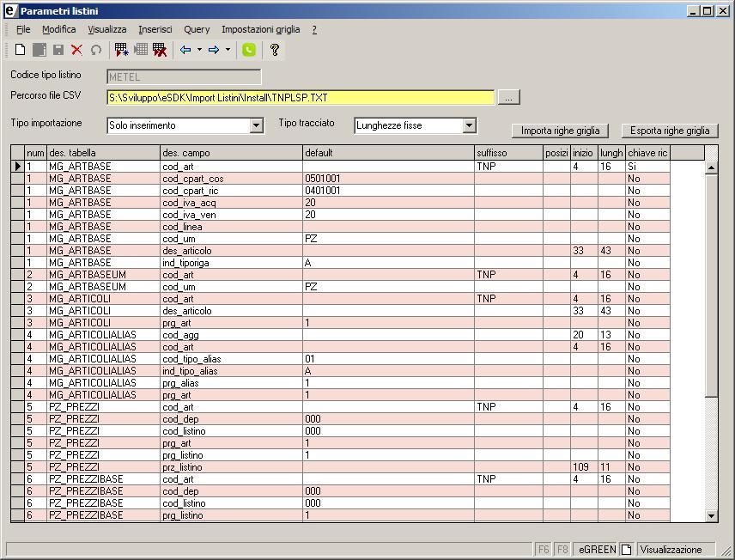The height and width of the screenshot is (560, 735).
Task: Click the 'cod_iva_acq' cell
Action: click(x=231, y=203)
